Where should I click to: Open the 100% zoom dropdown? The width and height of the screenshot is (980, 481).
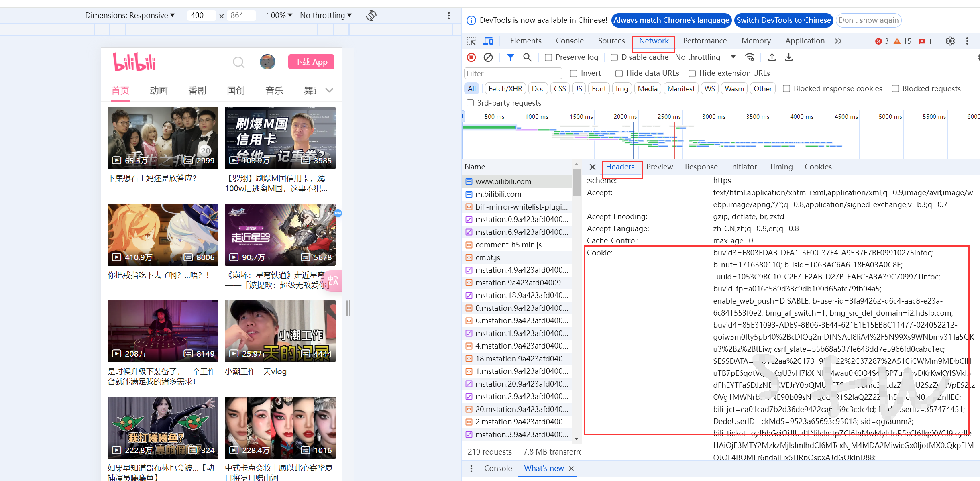click(x=279, y=16)
